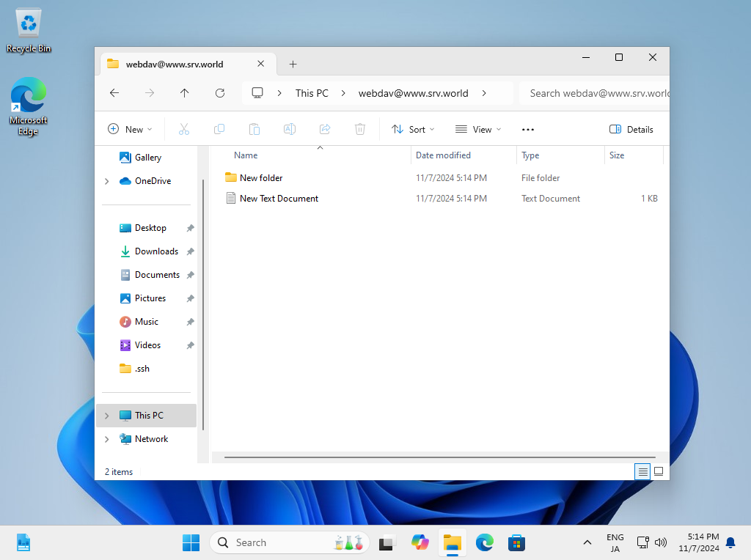Select the Copy icon in toolbar
The image size is (751, 560).
(x=219, y=129)
